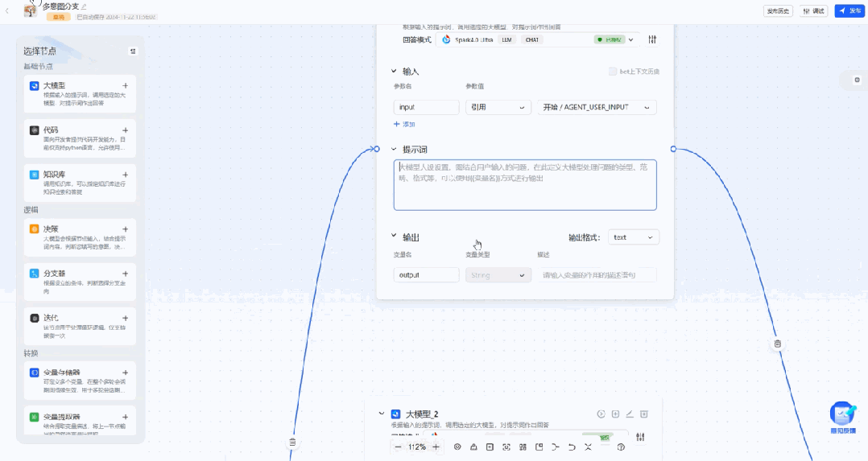The image size is (868, 461).
Task: Edit workflow name via pencil icon
Action: pyautogui.click(x=84, y=6)
